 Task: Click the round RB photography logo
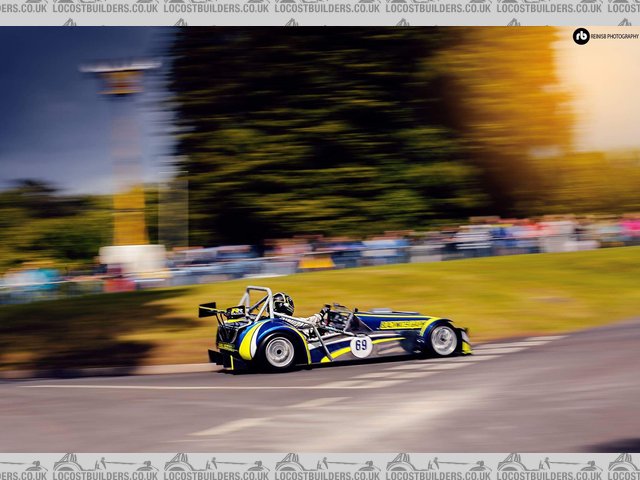point(581,36)
